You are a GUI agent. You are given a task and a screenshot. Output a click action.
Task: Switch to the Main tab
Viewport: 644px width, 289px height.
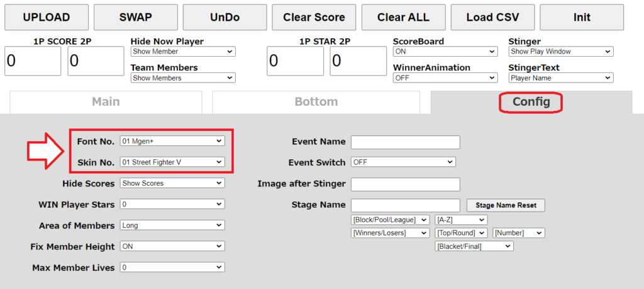point(106,102)
